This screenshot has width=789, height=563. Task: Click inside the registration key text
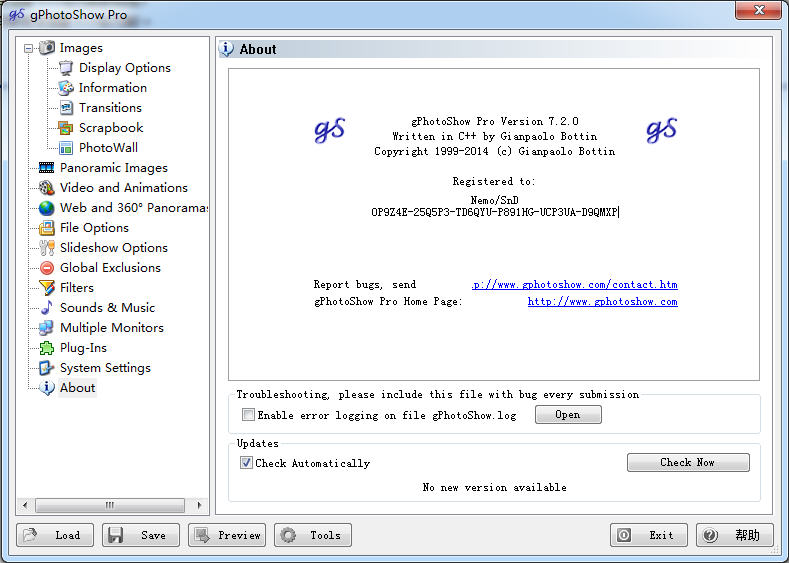coord(494,212)
